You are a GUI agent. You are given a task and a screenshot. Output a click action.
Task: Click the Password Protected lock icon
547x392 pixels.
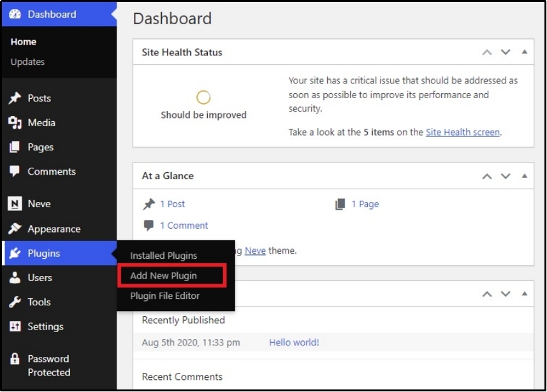coord(15,359)
